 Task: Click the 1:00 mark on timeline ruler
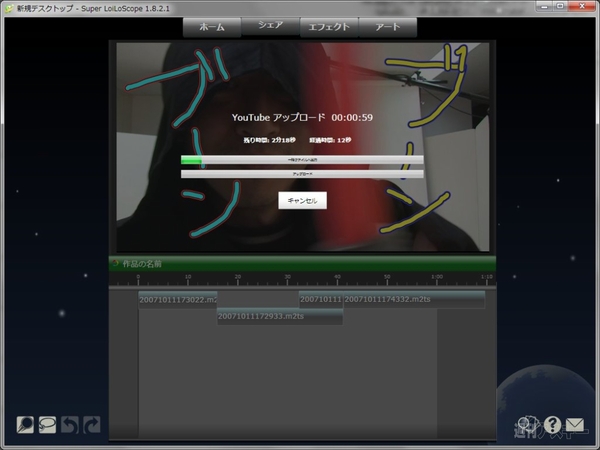pyautogui.click(x=437, y=279)
